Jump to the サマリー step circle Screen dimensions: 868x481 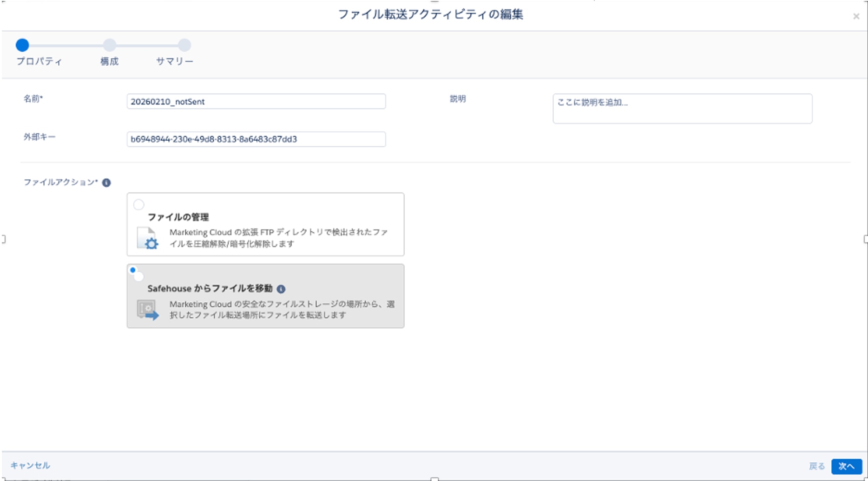point(184,45)
